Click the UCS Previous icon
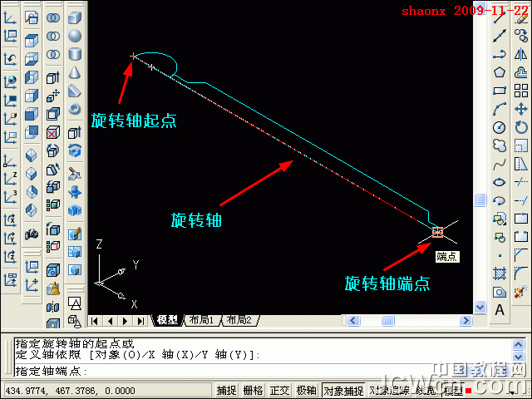Viewport: 532px width, 399px height. click(10, 59)
